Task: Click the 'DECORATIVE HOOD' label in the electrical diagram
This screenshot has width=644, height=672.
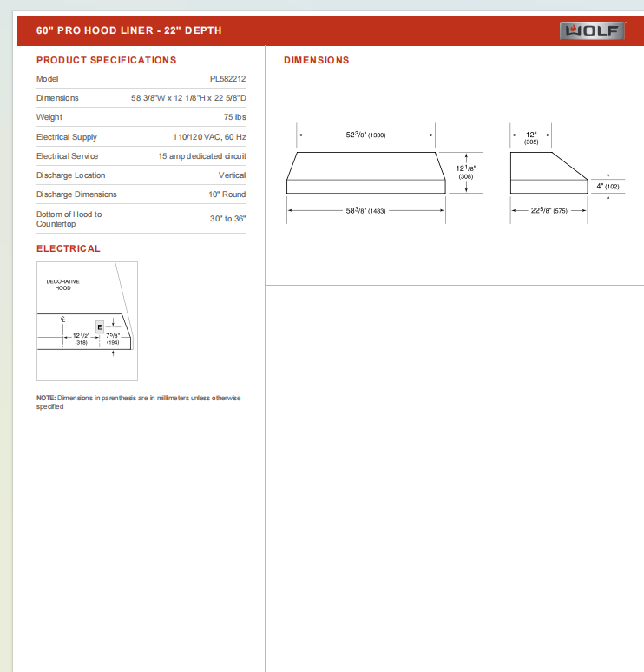Action: coord(63,285)
